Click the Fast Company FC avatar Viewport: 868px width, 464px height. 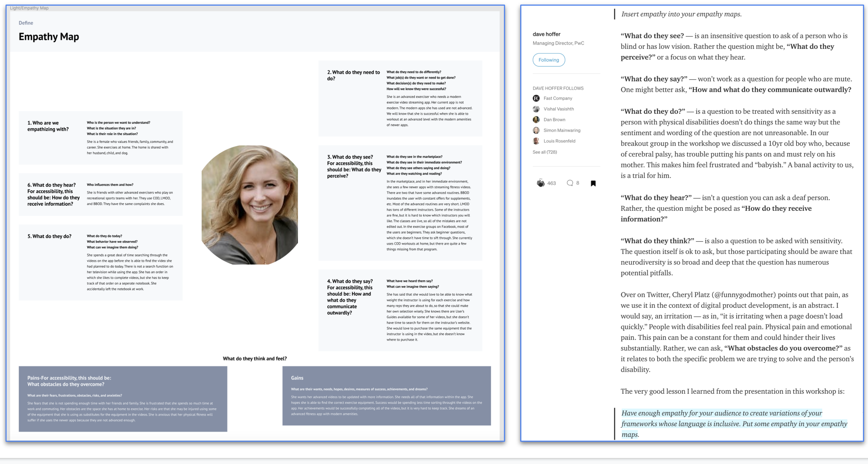coord(536,98)
